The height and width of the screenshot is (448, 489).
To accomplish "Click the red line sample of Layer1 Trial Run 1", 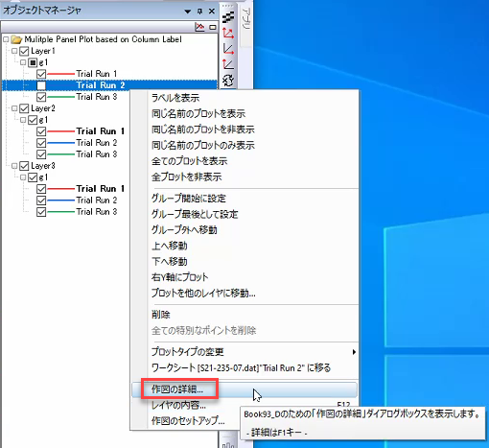I will [x=60, y=74].
